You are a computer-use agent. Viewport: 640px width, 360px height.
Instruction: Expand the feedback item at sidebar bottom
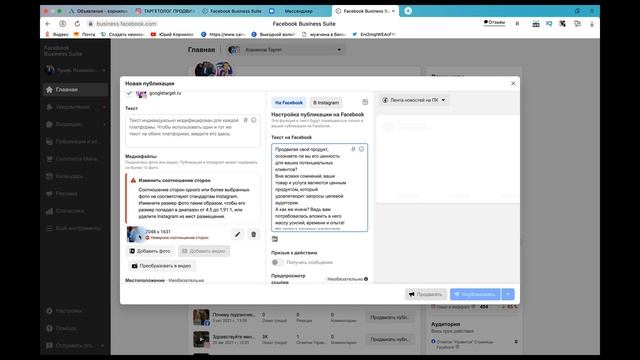pos(102,346)
